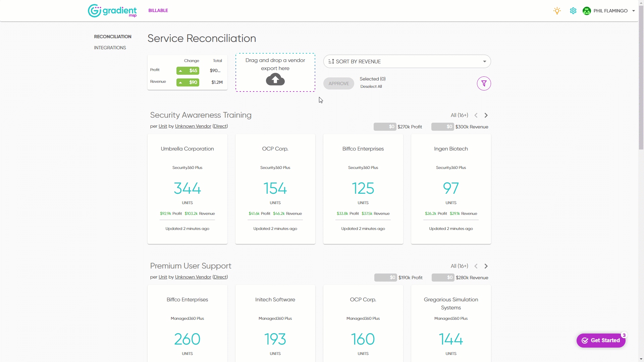Click the green revenue change $90 badge
The width and height of the screenshot is (644, 362).
(188, 82)
